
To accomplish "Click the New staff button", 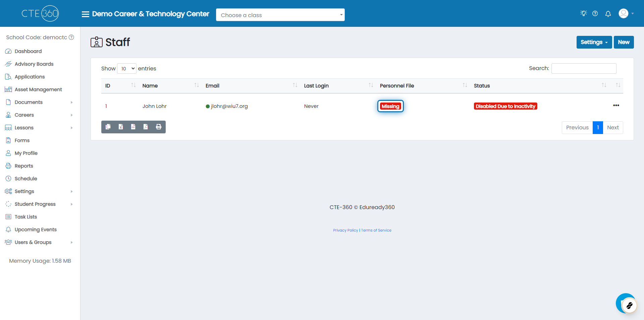I will click(624, 42).
